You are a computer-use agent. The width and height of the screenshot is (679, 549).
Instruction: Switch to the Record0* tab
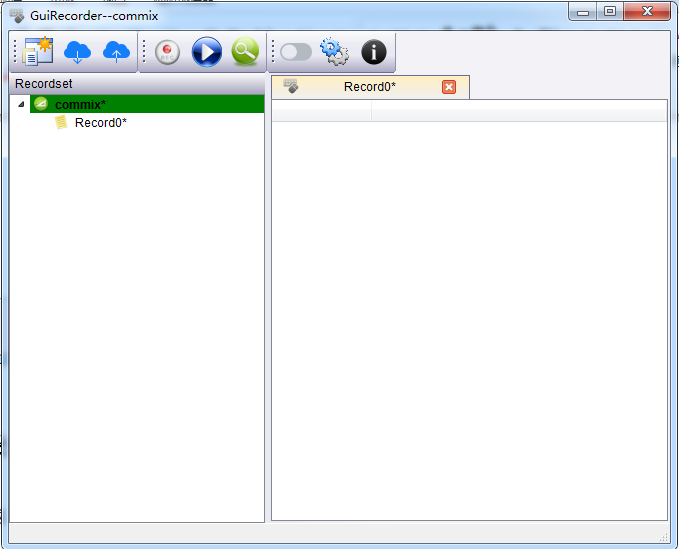[370, 87]
